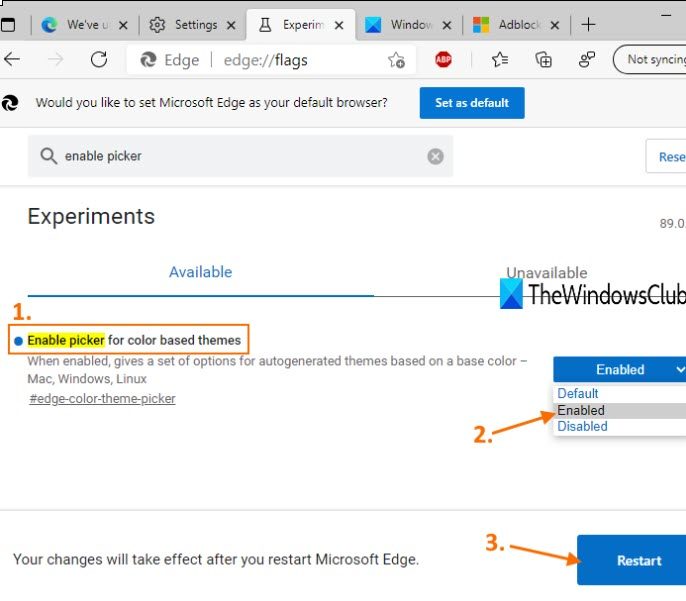Add this page to favorites
Image resolution: width=686 pixels, height=601 pixels.
[396, 60]
